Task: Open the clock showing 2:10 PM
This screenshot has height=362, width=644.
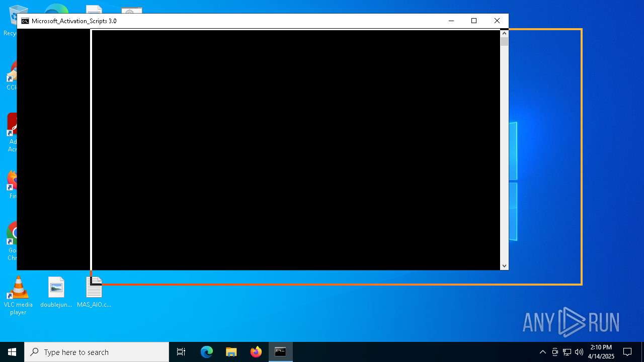Action: 601,352
